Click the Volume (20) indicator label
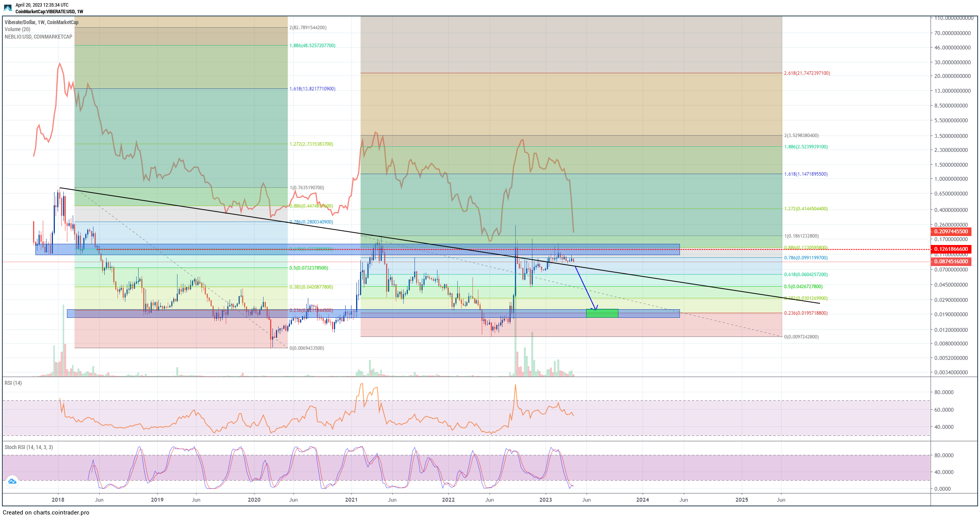The image size is (980, 518). click(18, 30)
